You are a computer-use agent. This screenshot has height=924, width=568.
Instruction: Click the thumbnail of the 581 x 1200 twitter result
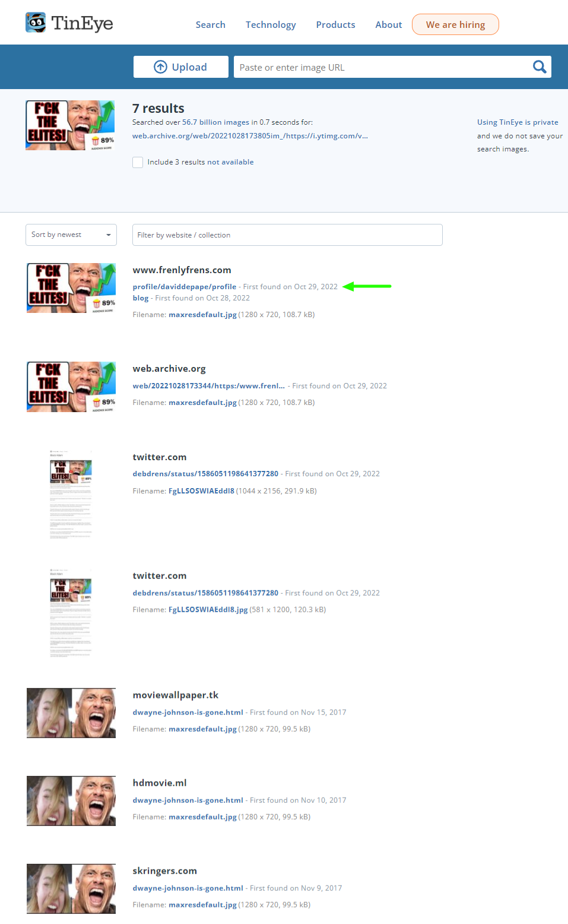[71, 613]
